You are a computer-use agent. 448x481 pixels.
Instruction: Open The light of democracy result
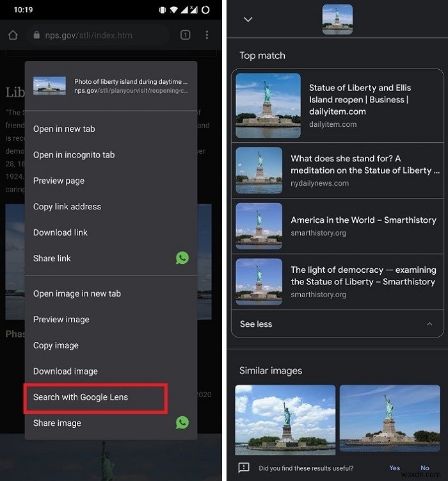(x=337, y=282)
